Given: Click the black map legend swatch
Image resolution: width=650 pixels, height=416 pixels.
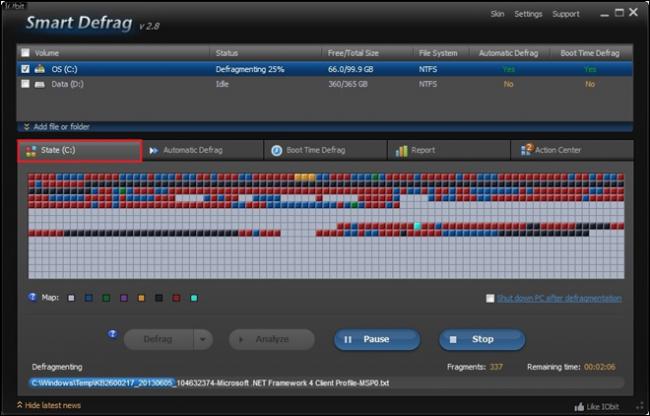Looking at the screenshot, I should coord(159,298).
